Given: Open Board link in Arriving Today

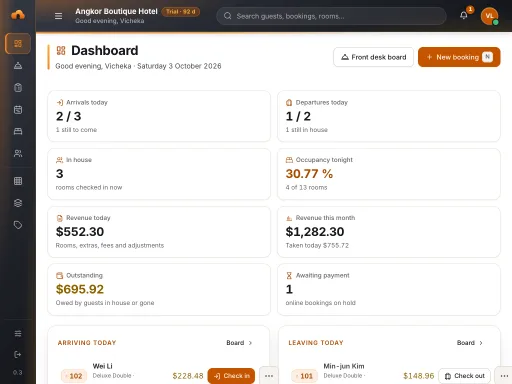Looking at the screenshot, I should coord(239,343).
